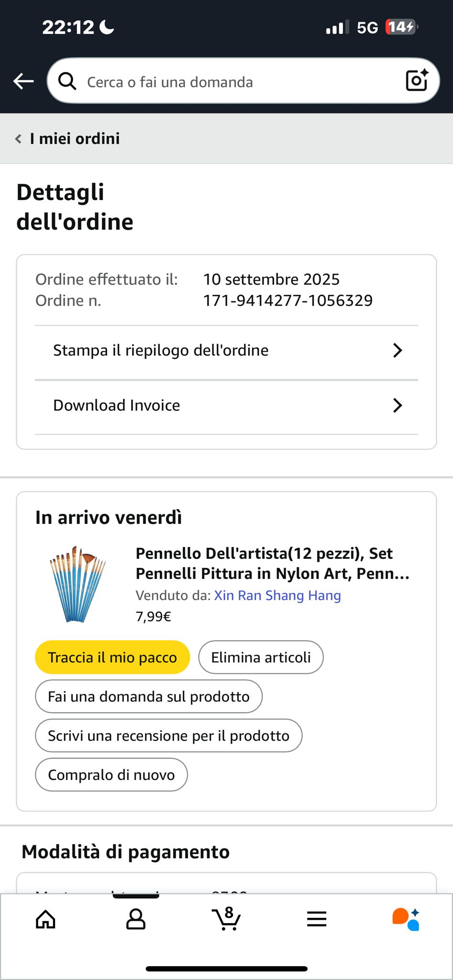The height and width of the screenshot is (980, 453).
Task: Tap Scrivi una recensione per il prodotto
Action: click(168, 736)
